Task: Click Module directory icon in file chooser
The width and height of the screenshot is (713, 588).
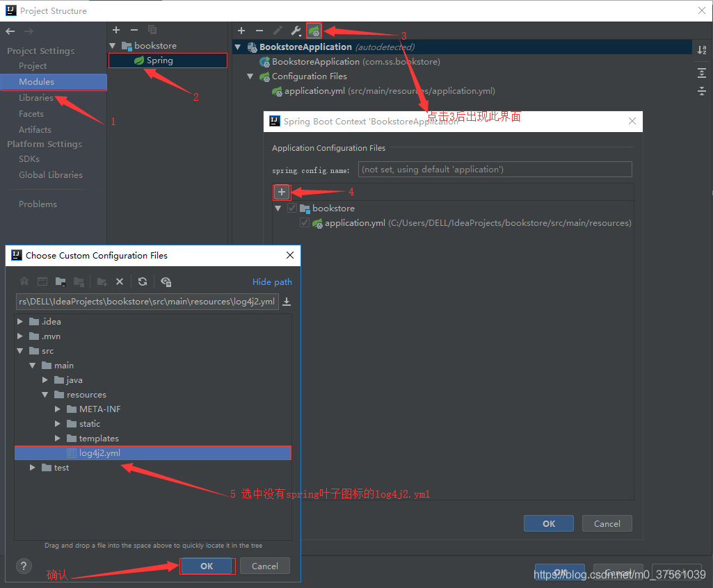Action: pos(79,281)
